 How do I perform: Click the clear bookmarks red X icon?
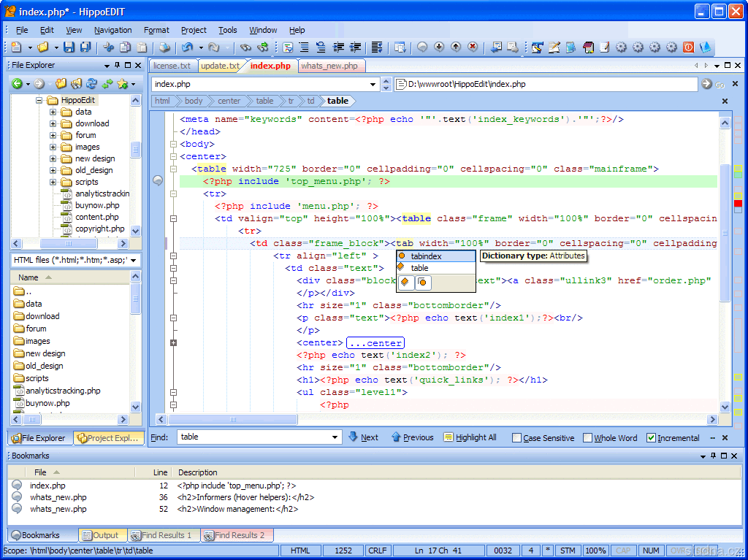coord(473,47)
